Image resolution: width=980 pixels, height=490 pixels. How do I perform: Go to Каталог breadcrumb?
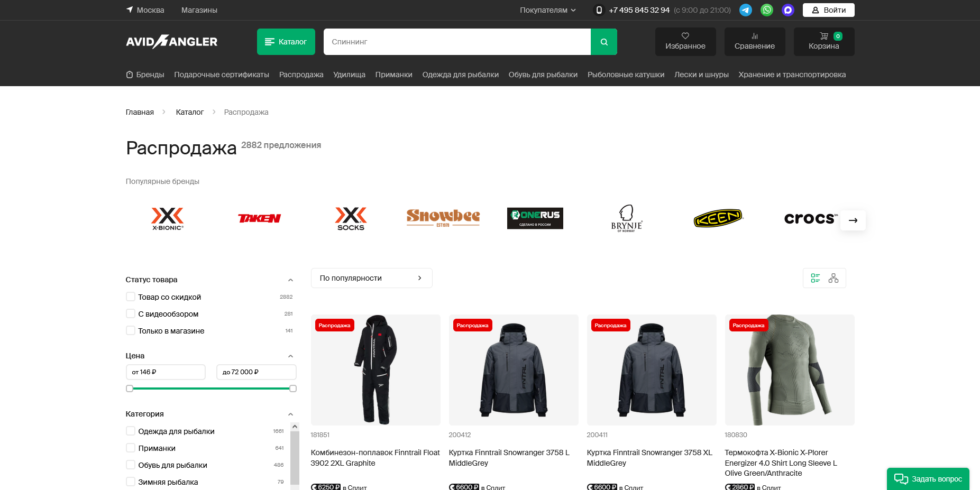coord(190,112)
